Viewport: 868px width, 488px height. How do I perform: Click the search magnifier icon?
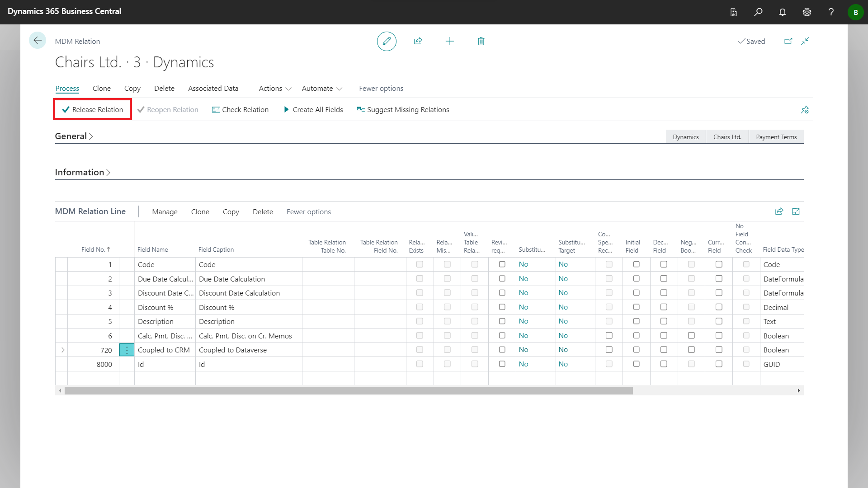point(758,12)
